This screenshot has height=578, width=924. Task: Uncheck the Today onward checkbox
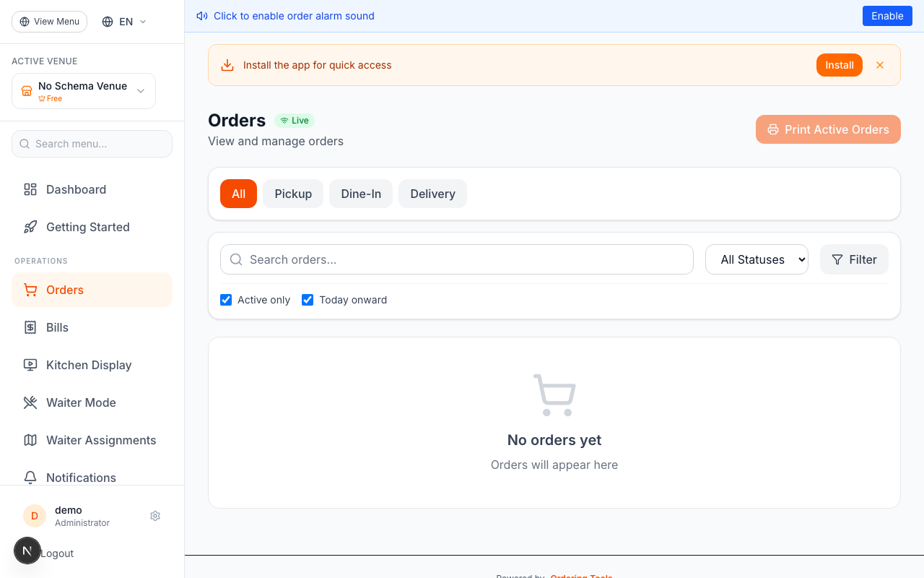pyautogui.click(x=308, y=300)
